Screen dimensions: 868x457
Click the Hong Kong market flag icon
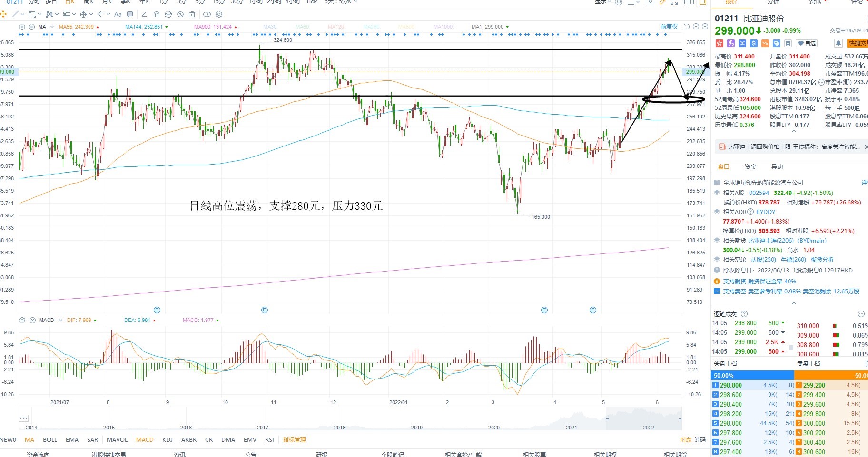coord(719,43)
